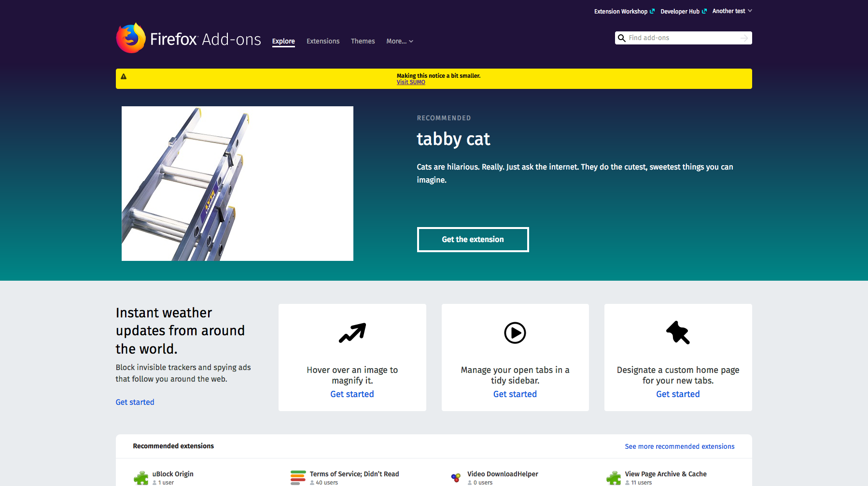Click the Firefox logo icon

point(131,38)
